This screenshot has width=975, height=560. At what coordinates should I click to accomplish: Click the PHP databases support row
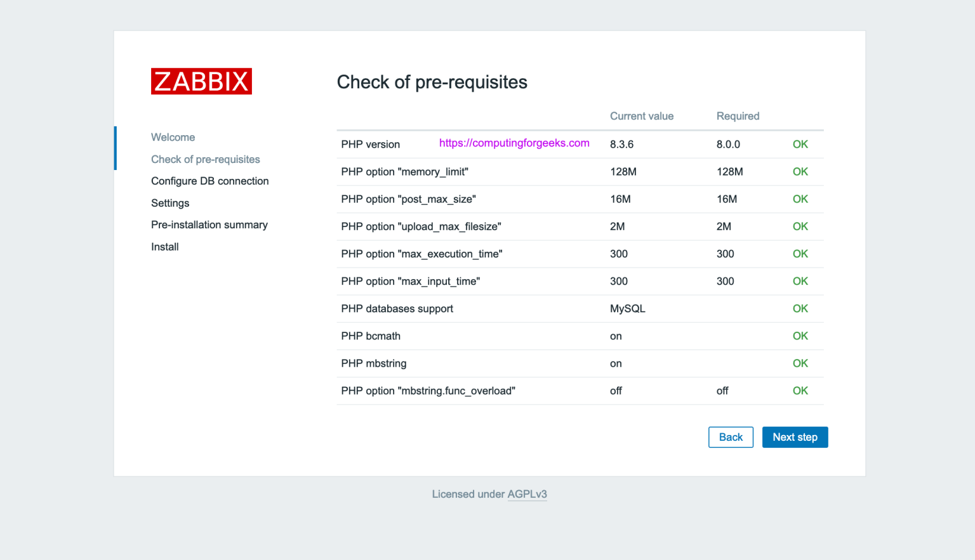(x=397, y=309)
